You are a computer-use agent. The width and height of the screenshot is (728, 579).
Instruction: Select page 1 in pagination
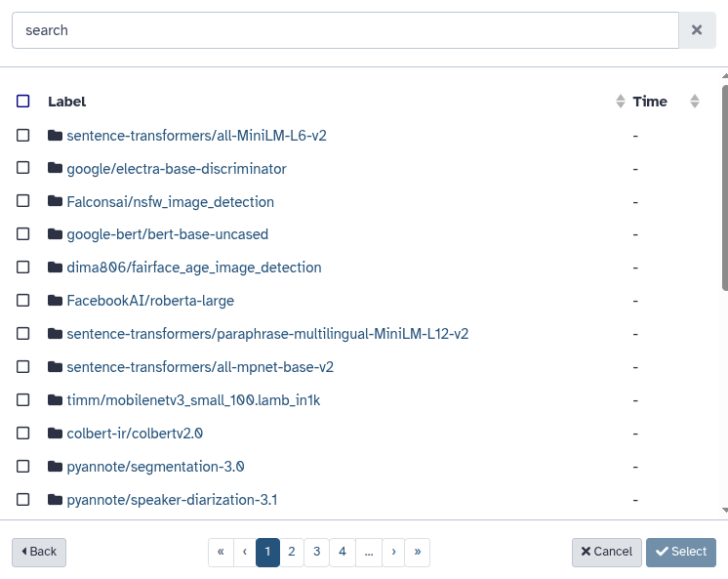click(267, 552)
